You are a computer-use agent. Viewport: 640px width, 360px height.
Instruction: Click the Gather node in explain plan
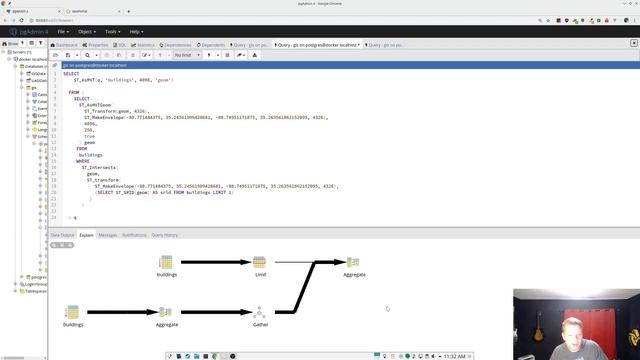(x=260, y=312)
